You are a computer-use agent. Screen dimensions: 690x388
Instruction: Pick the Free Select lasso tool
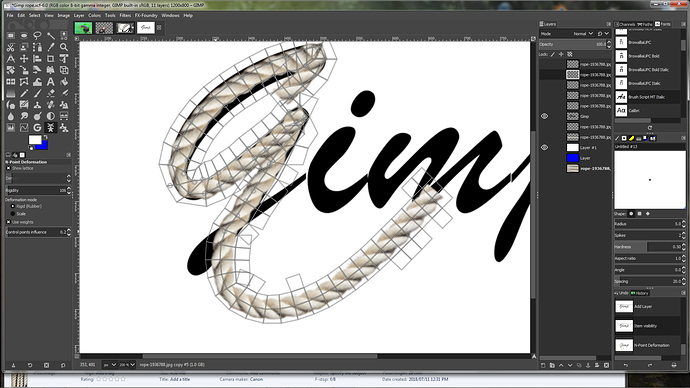pos(37,36)
